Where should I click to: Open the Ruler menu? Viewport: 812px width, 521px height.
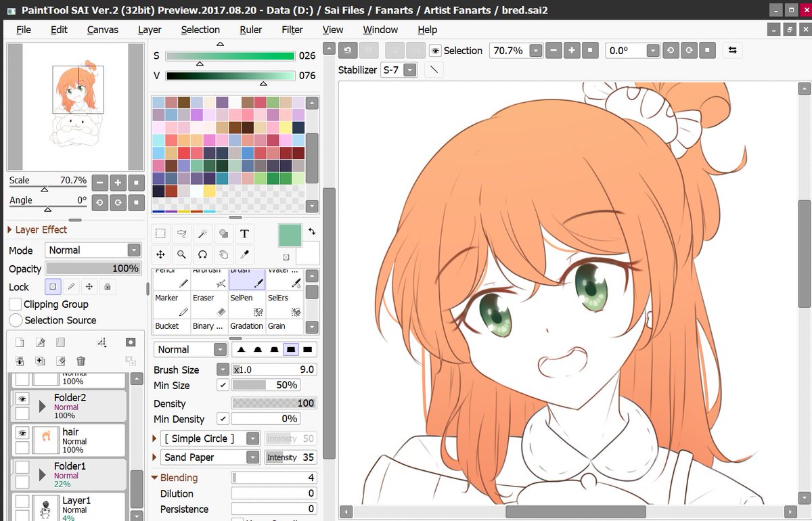[250, 30]
